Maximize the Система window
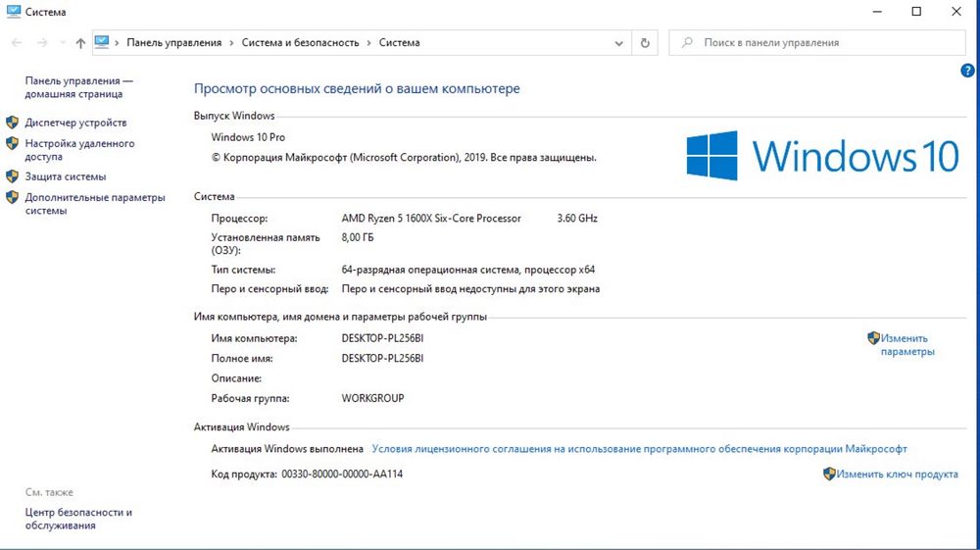Image resolution: width=980 pixels, height=550 pixels. pyautogui.click(x=916, y=12)
